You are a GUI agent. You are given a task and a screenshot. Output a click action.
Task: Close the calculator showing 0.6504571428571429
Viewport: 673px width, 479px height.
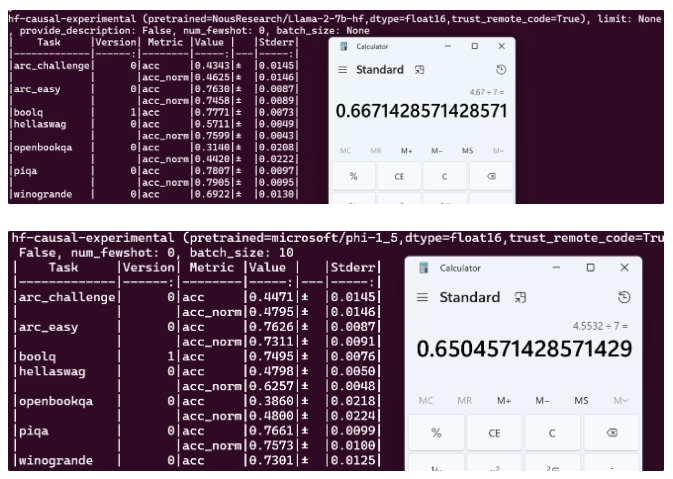click(x=624, y=267)
